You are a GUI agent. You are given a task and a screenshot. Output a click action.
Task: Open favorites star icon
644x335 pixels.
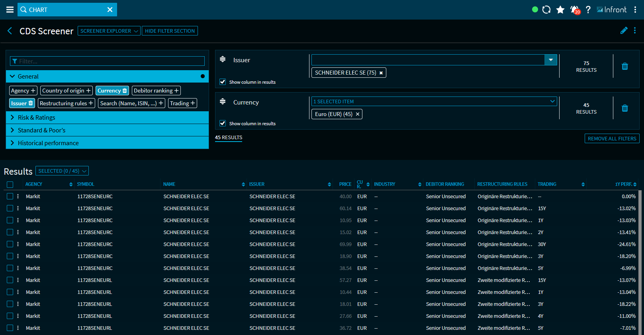[560, 10]
